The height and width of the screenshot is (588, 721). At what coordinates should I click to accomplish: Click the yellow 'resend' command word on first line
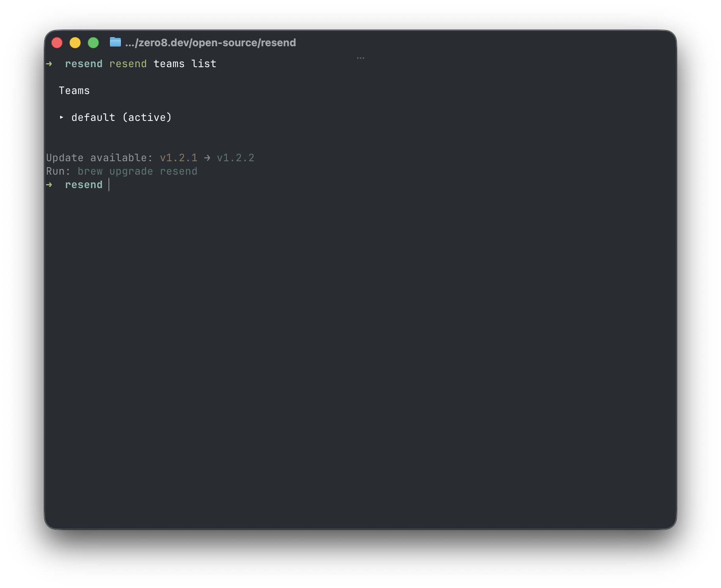tap(128, 64)
